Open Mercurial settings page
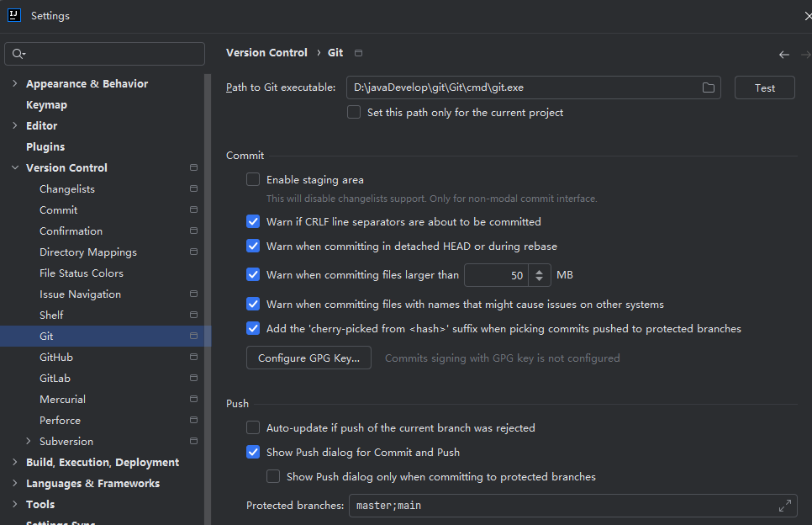Image resolution: width=812 pixels, height=525 pixels. [63, 399]
